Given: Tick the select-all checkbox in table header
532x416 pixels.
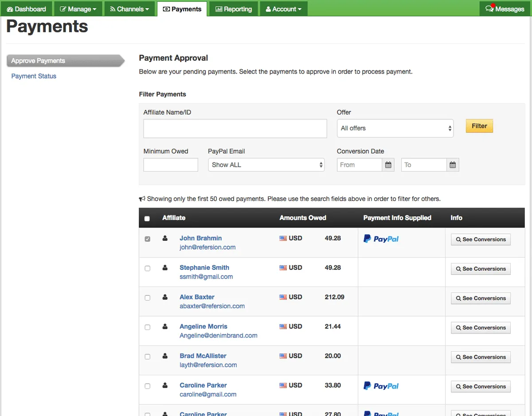Looking at the screenshot, I should click(x=147, y=219).
